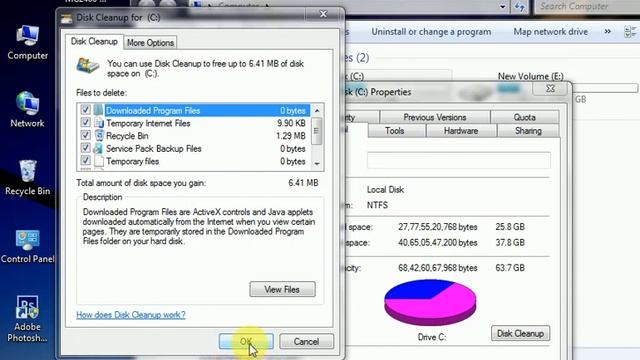
Task: Uncheck the Downloaded Program Files checkbox
Action: pyautogui.click(x=85, y=109)
